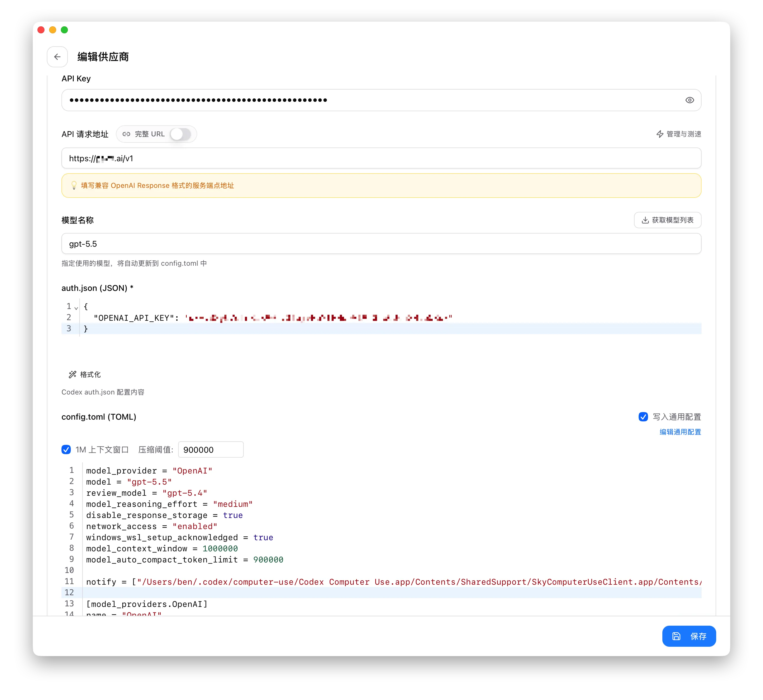763x700 pixels.
Task: Collapse the auth.json line 1 fold arrow
Action: (76, 308)
